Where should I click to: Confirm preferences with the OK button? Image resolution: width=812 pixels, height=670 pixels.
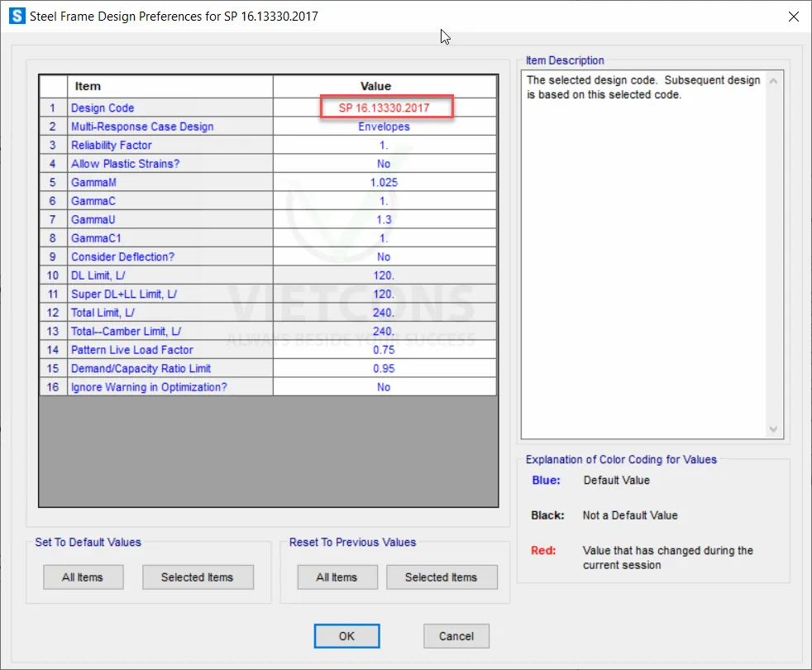pos(346,636)
